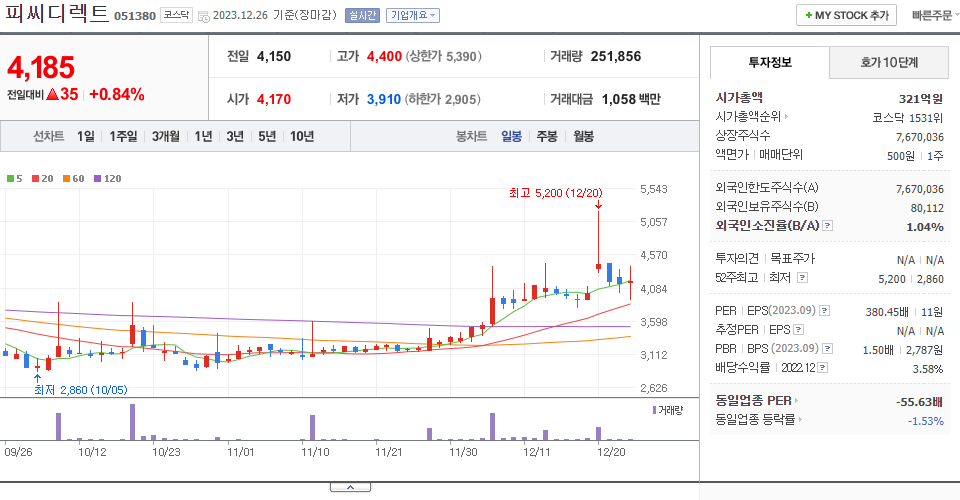Click the help icon beside PBR BPS (2023.09)
The height and width of the screenshot is (500, 960).
click(x=827, y=349)
